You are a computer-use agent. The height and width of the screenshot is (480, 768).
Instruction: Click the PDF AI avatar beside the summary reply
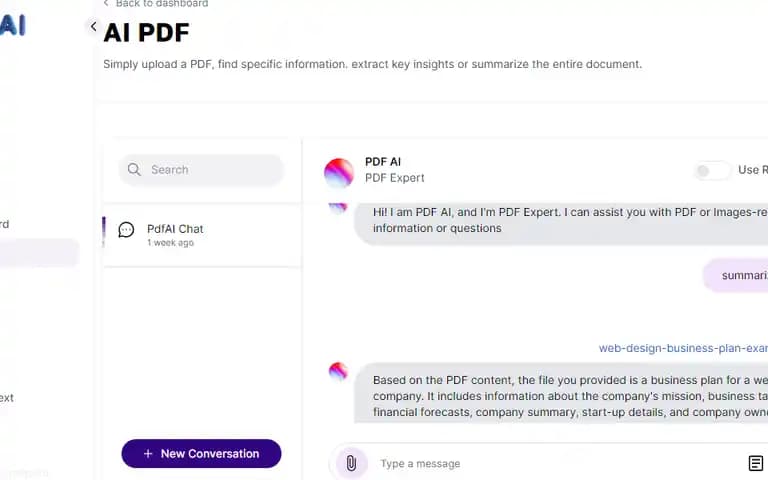tap(338, 371)
